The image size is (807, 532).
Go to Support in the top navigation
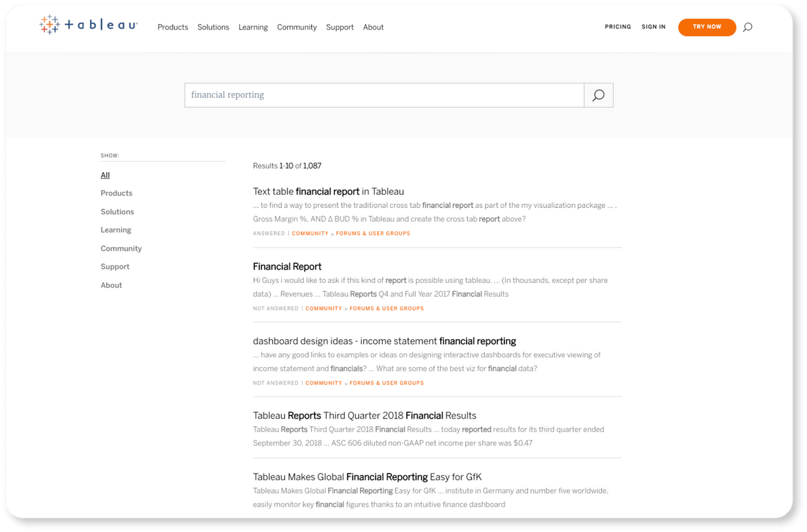(x=340, y=27)
